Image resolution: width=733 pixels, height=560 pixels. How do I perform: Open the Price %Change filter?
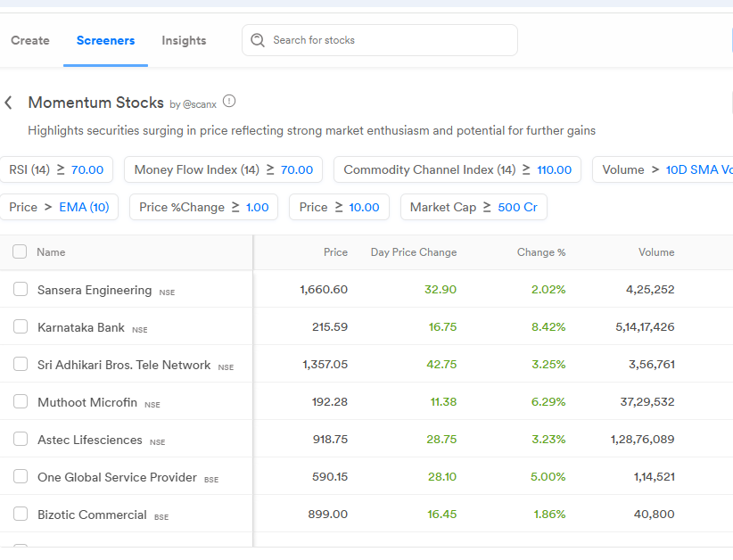202,207
